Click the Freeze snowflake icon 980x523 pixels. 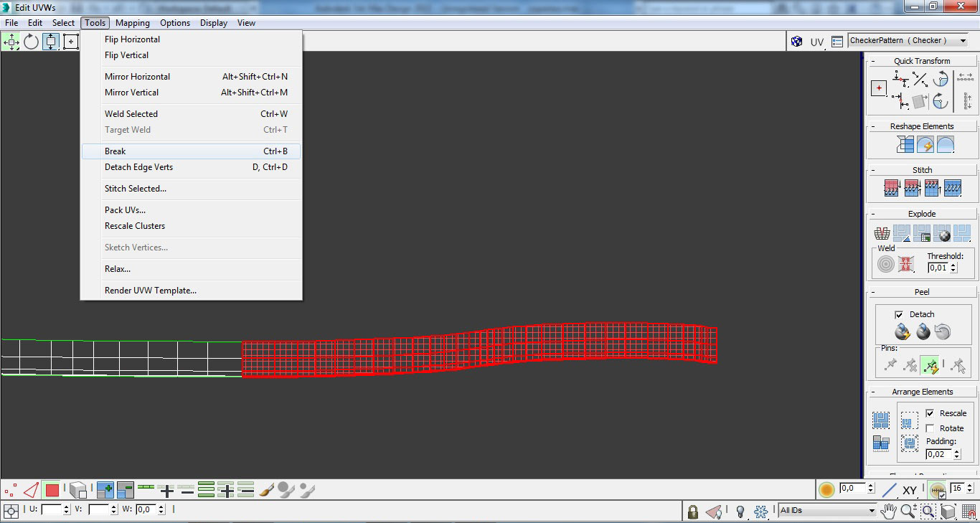click(x=761, y=512)
